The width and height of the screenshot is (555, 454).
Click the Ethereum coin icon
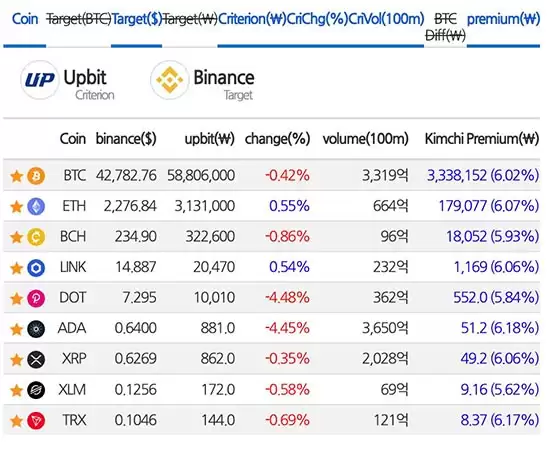(36, 206)
